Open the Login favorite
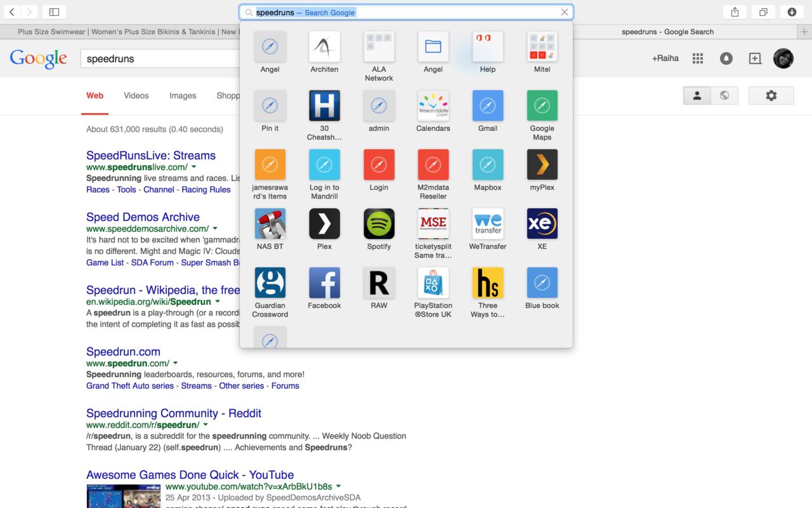This screenshot has width=812, height=508. tap(379, 164)
